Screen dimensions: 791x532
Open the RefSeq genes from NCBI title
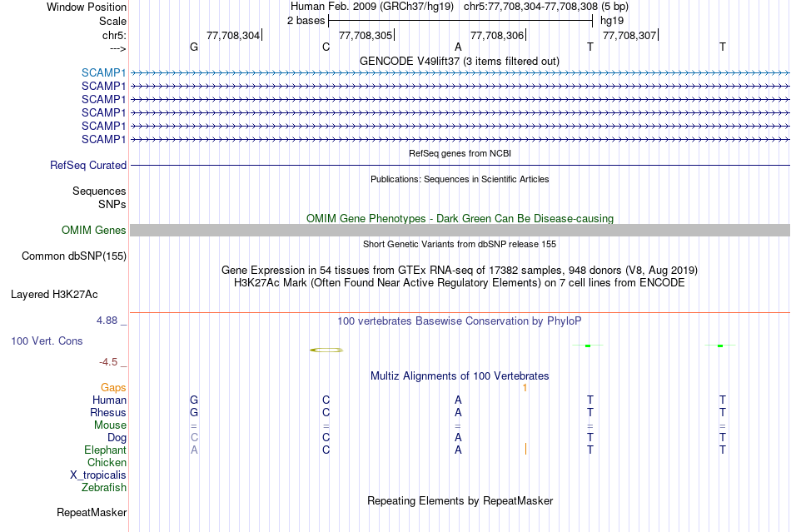(460, 153)
